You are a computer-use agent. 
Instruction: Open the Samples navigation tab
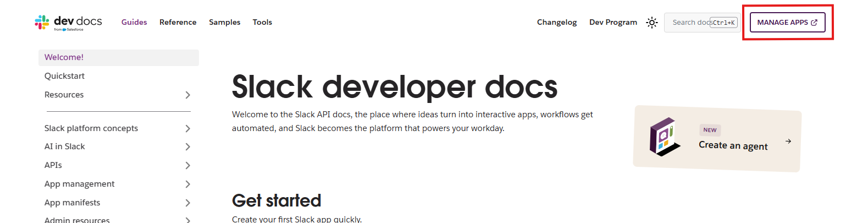pyautogui.click(x=224, y=22)
